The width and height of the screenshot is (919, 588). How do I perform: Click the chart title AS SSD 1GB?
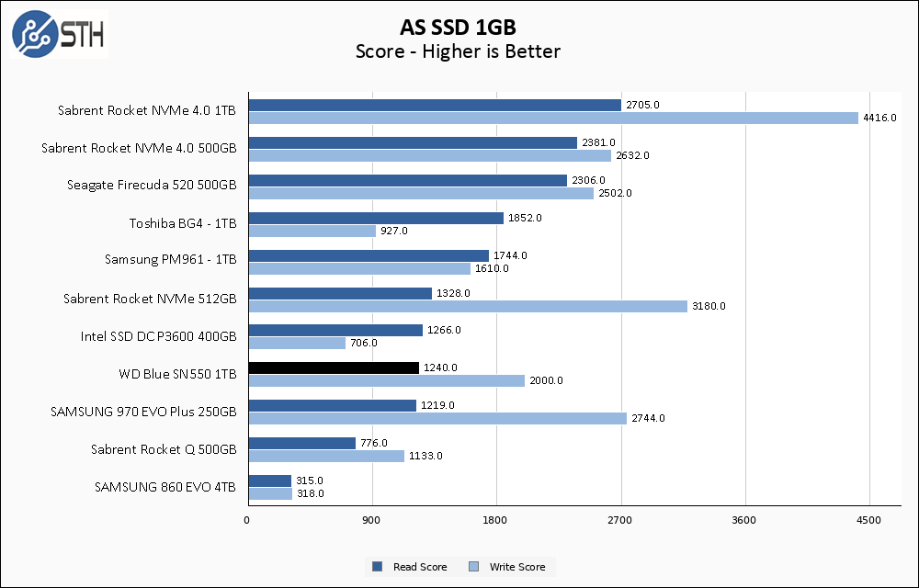(x=458, y=28)
